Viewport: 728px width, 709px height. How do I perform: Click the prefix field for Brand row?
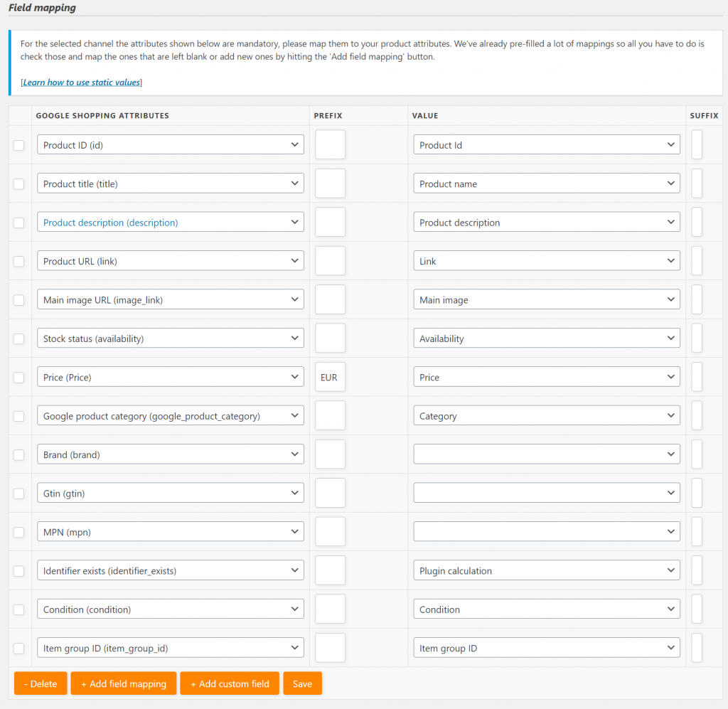click(330, 454)
